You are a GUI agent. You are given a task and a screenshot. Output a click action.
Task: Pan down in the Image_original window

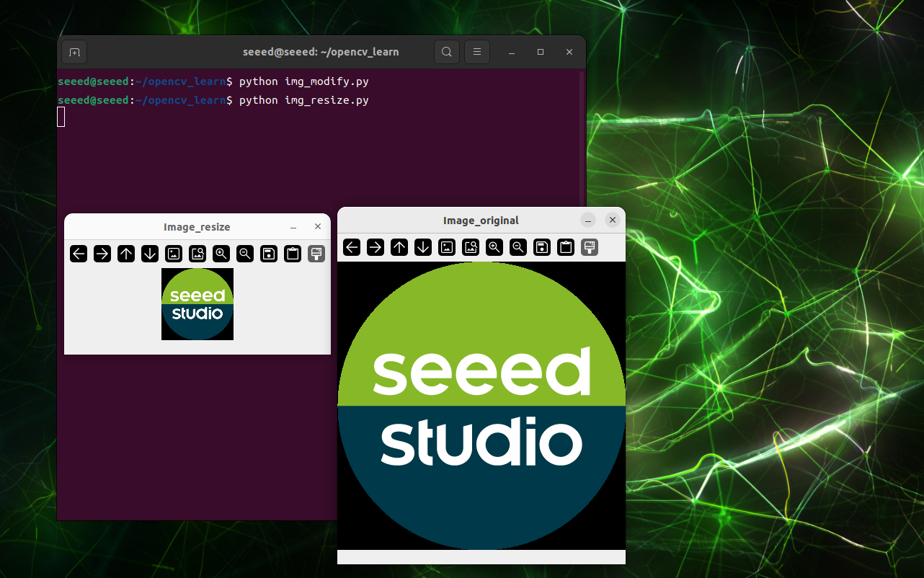click(x=423, y=248)
